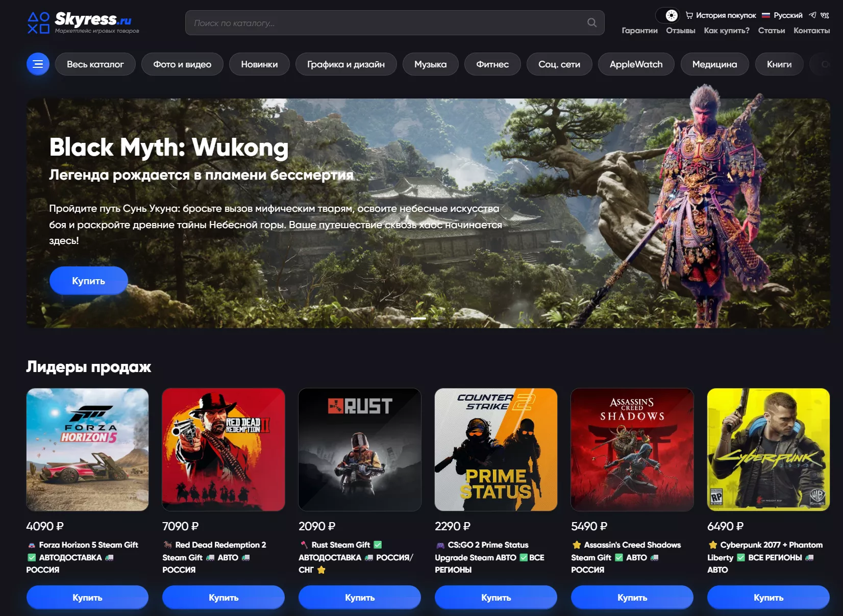Screen dimensions: 843x616
Task: Click the search magnifier icon
Action: (592, 22)
